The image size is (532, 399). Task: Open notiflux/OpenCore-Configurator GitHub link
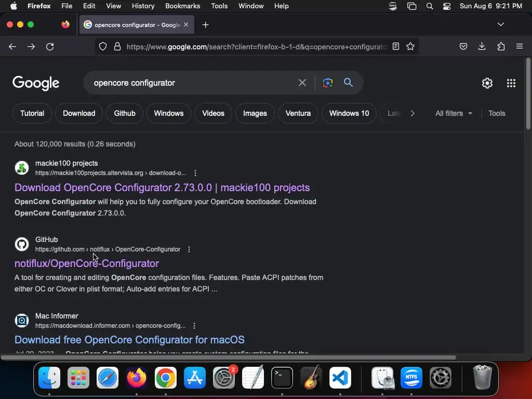[87, 263]
